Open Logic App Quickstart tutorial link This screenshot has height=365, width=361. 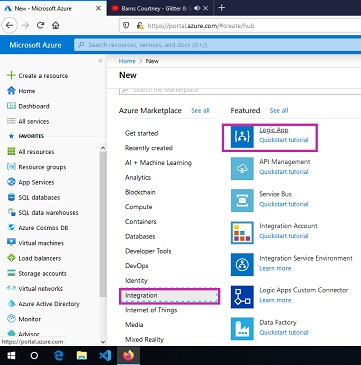(x=284, y=140)
